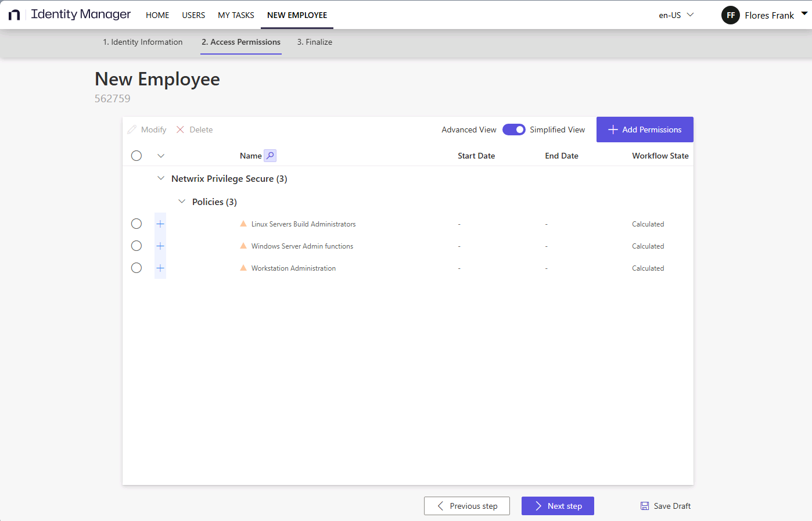Click the Name column header

[251, 156]
